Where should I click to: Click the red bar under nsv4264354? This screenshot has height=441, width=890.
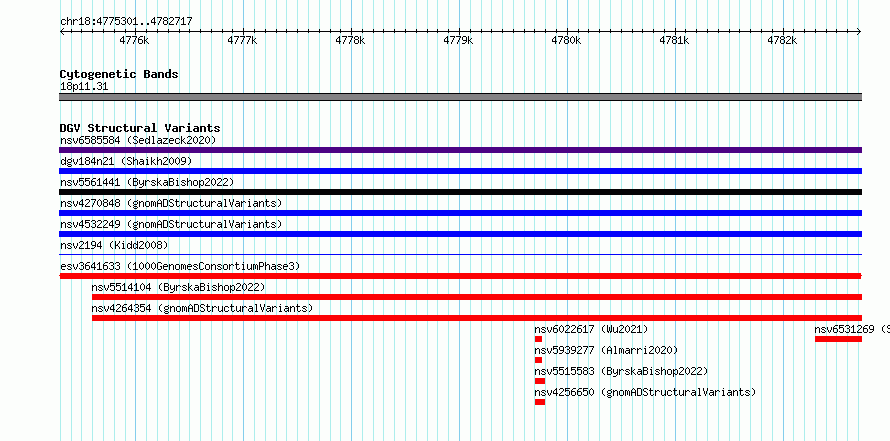tap(477, 318)
